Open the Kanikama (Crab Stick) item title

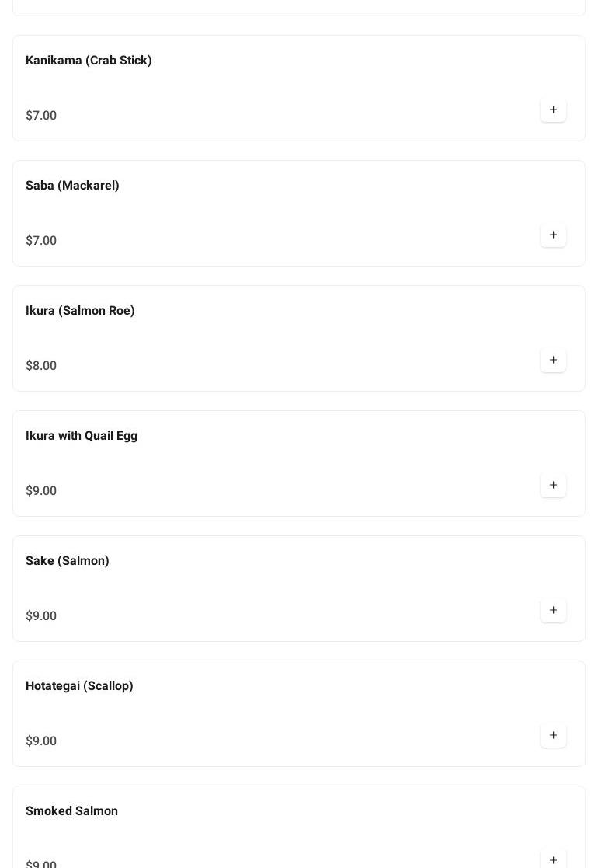89,61
